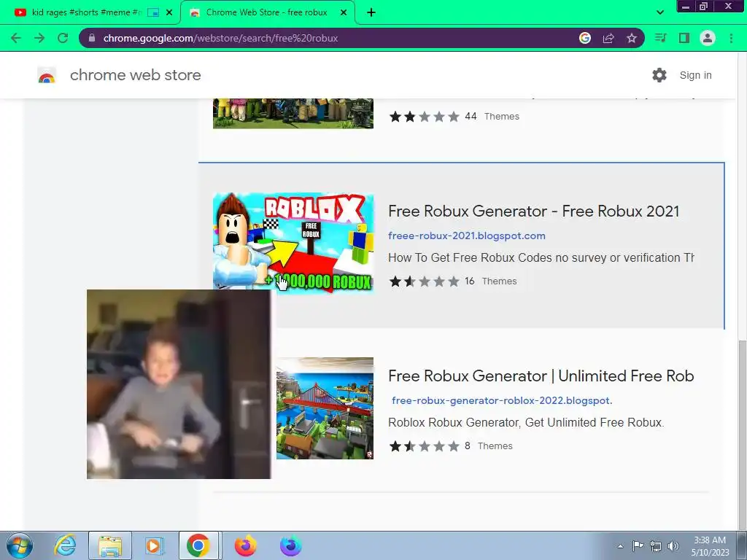Image resolution: width=747 pixels, height=560 pixels.
Task: Open free-robux-generator-roblox-2022.blogspot link
Action: [x=502, y=400]
